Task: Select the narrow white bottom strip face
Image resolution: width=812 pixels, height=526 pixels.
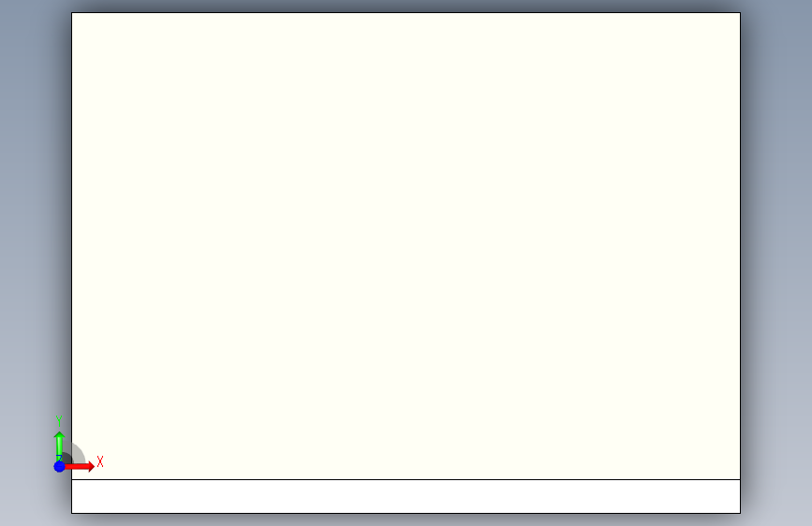Action: coord(406,496)
